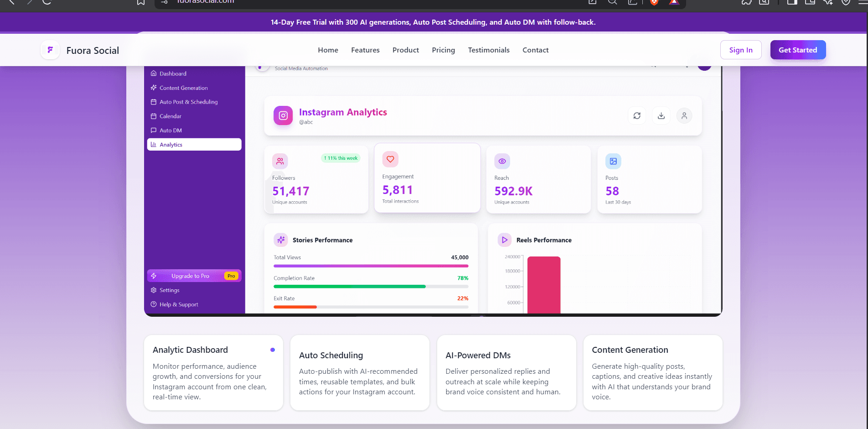The height and width of the screenshot is (429, 868).
Task: Click the Reach eye icon
Action: (502, 161)
